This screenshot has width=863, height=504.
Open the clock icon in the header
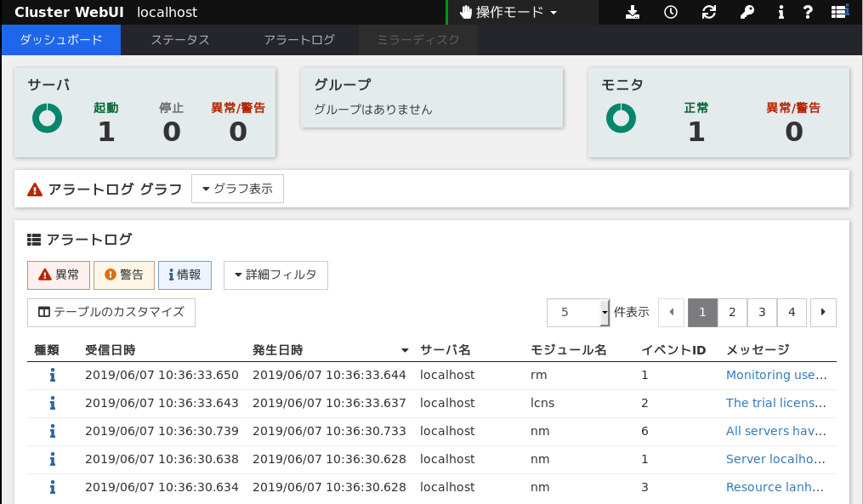pyautogui.click(x=671, y=12)
